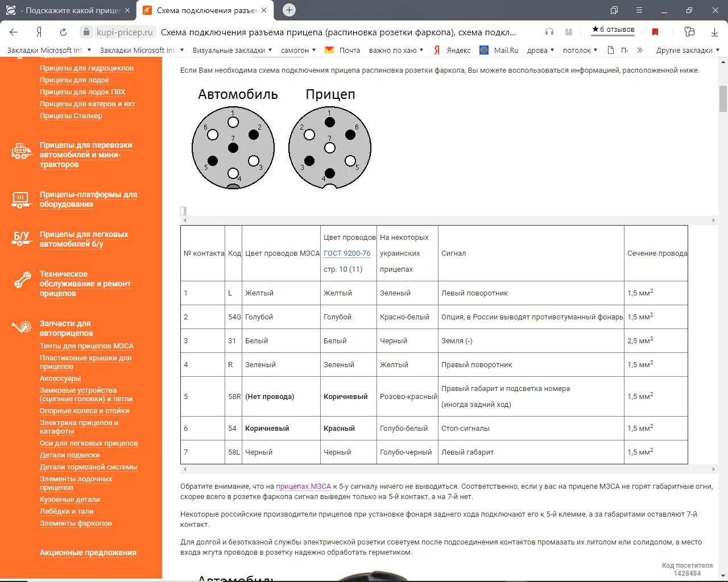Open reader mode icon

pos(569,32)
